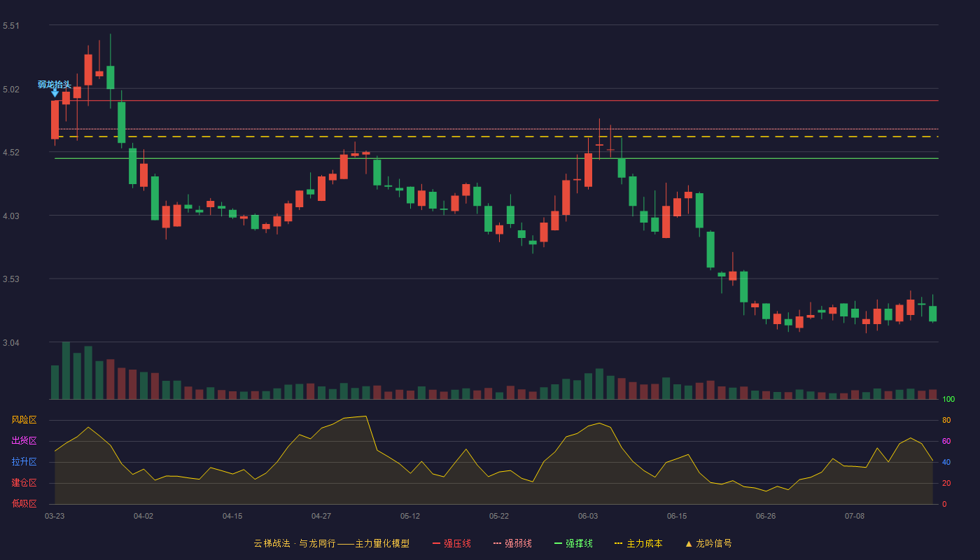Image resolution: width=980 pixels, height=560 pixels.
Task: Click the 风险区 zone label
Action: (24, 420)
